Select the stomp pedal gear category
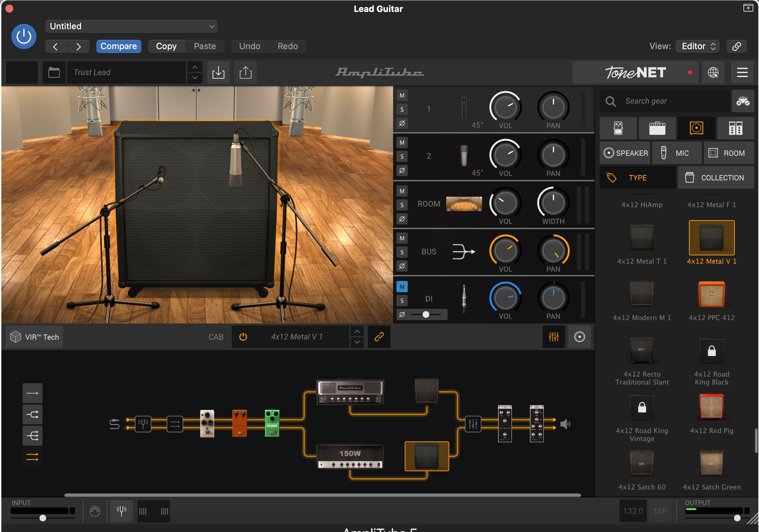759x532 pixels. coord(618,128)
